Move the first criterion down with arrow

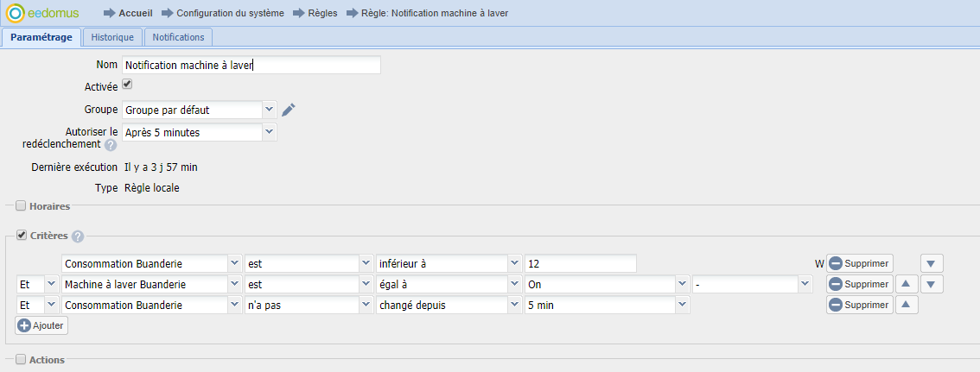932,263
